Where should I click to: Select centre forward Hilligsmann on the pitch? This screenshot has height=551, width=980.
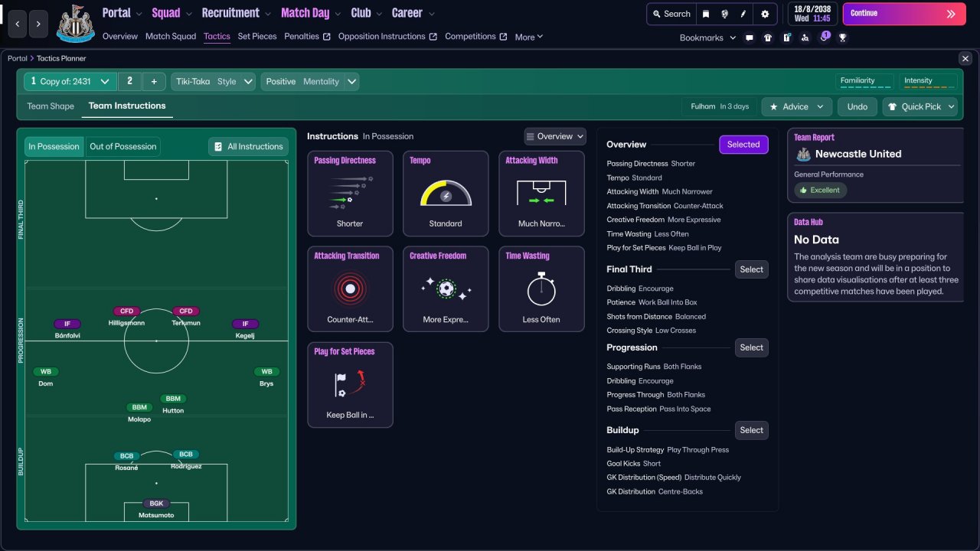(126, 317)
